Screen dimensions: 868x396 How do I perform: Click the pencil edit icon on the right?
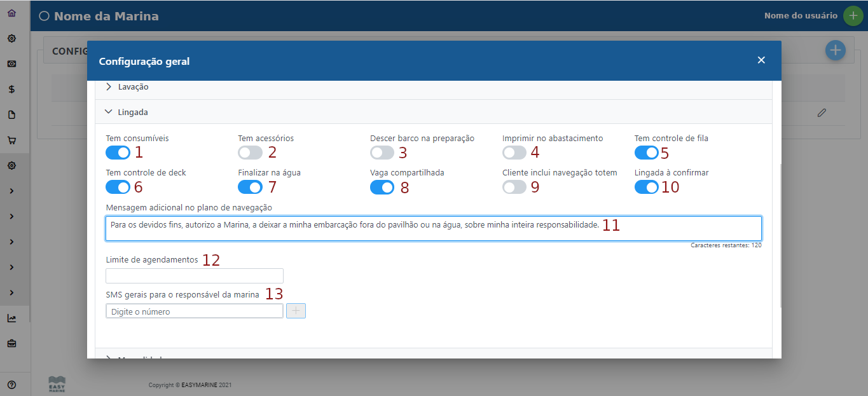click(x=822, y=112)
